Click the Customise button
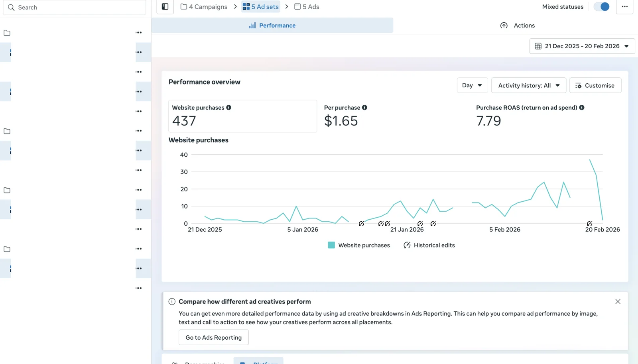The height and width of the screenshot is (364, 638). (595, 85)
